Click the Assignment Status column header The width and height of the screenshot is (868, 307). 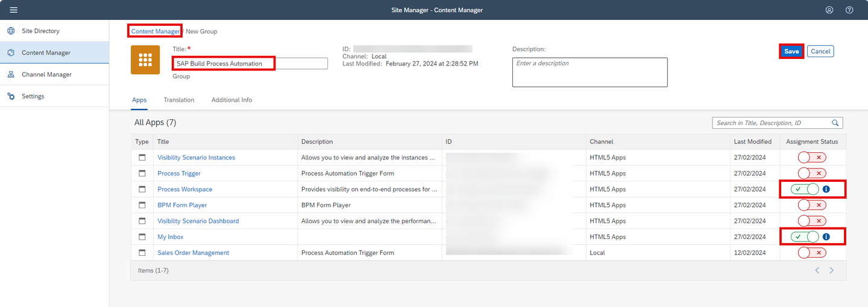pyautogui.click(x=812, y=141)
